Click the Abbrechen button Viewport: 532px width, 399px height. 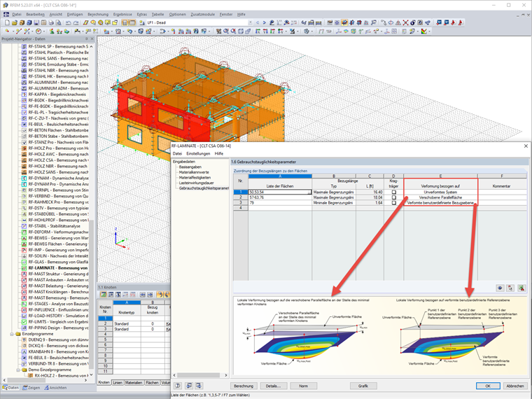[515, 386]
